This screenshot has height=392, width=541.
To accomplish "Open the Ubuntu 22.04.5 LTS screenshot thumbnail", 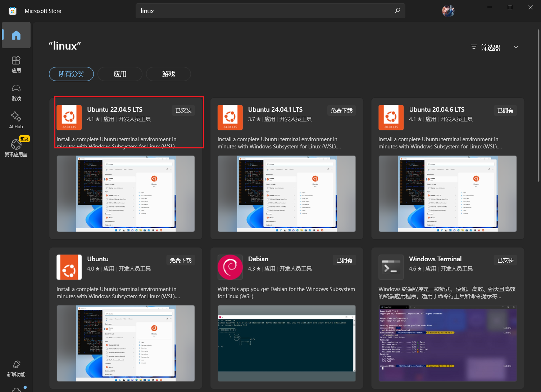I will pyautogui.click(x=126, y=194).
